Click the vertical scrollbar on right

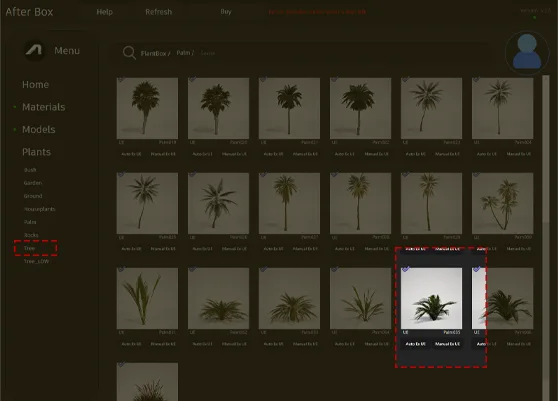[x=546, y=238]
